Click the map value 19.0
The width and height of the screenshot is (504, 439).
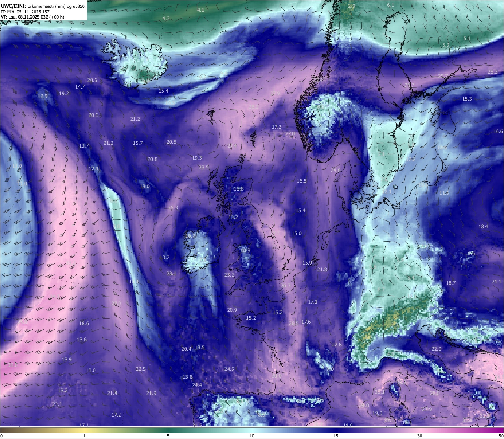click(x=377, y=413)
